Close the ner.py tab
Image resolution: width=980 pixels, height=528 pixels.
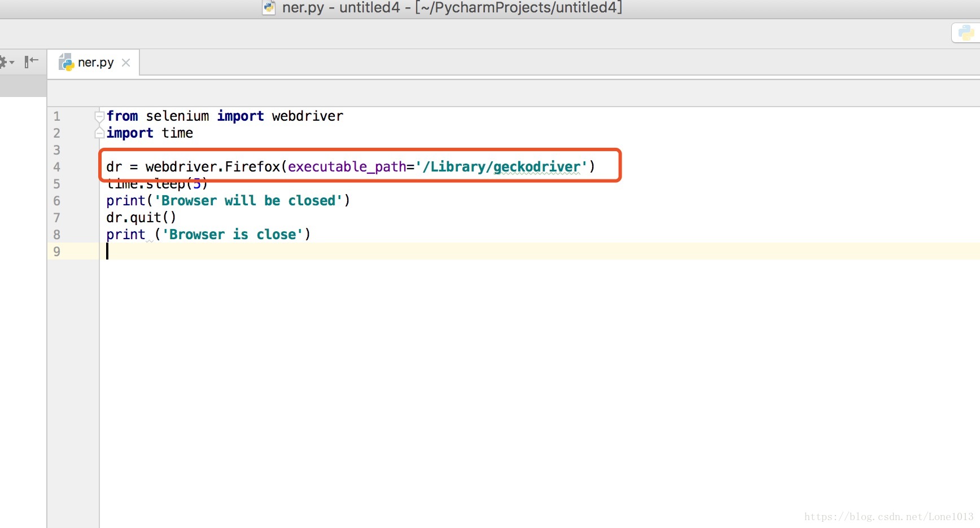(126, 63)
